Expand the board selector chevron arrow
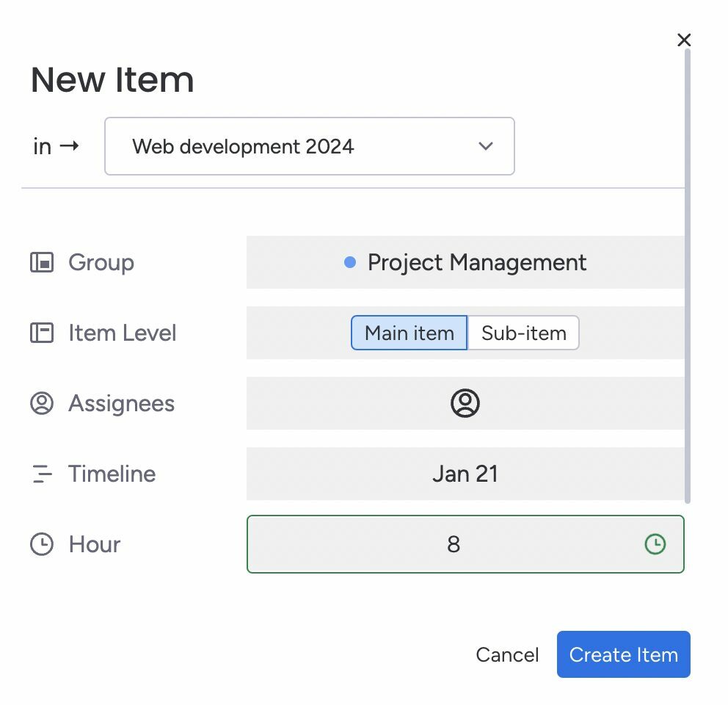Screen dimensions: 728x705 point(486,146)
